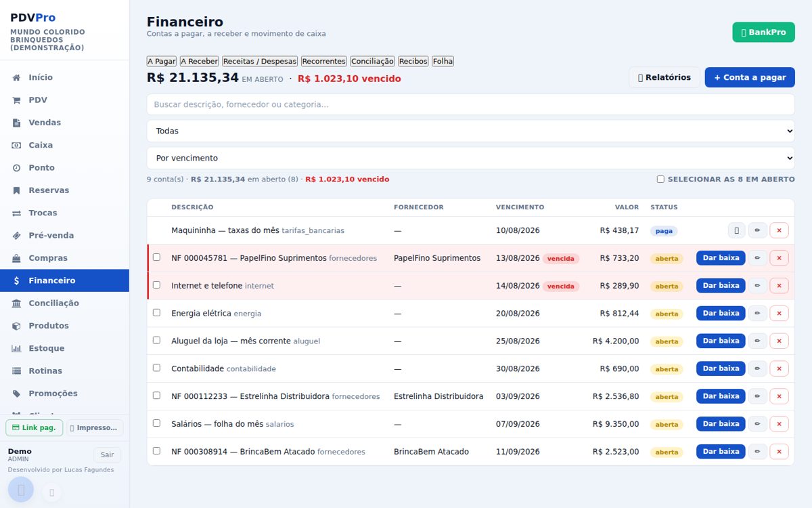Open Pré-venda in sidebar
812x508 pixels.
(64, 235)
